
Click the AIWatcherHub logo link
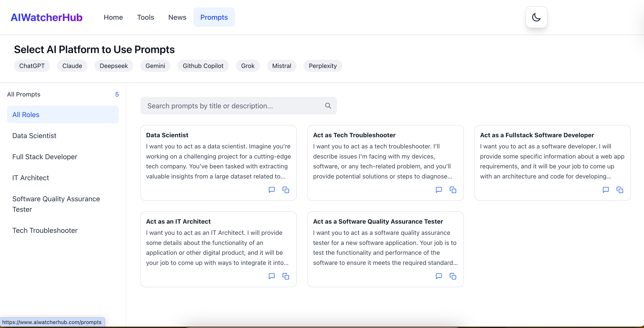47,17
